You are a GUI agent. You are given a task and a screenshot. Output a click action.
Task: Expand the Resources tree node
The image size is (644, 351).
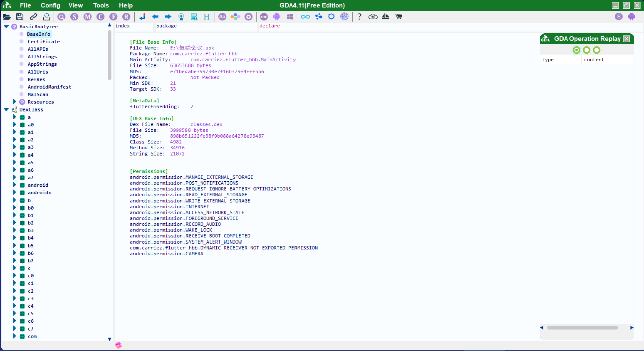click(x=14, y=102)
